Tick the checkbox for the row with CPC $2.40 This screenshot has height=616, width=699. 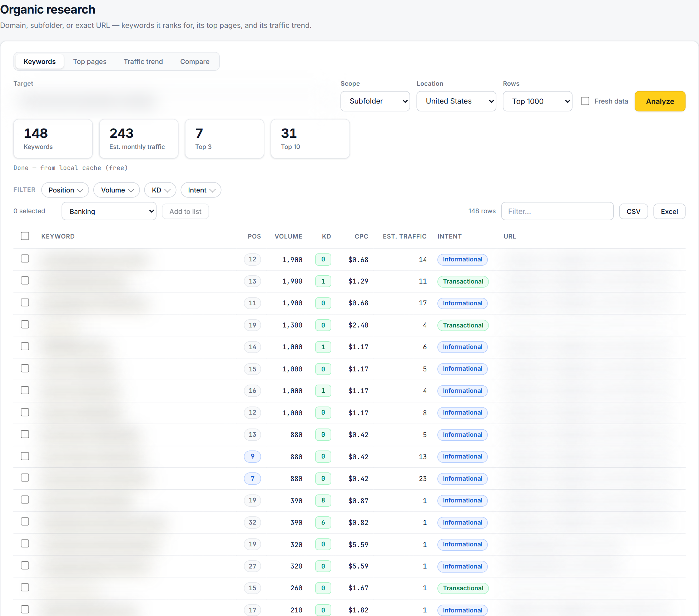tap(25, 325)
